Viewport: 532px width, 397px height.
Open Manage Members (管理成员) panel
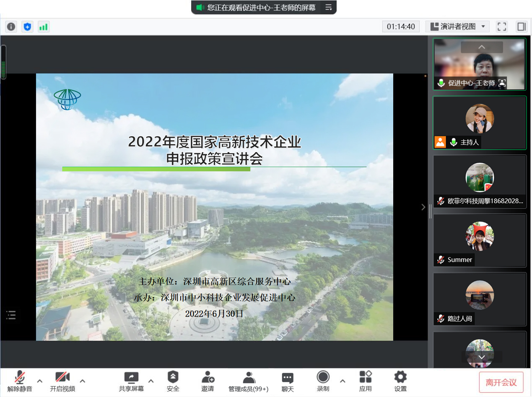pyautogui.click(x=248, y=381)
